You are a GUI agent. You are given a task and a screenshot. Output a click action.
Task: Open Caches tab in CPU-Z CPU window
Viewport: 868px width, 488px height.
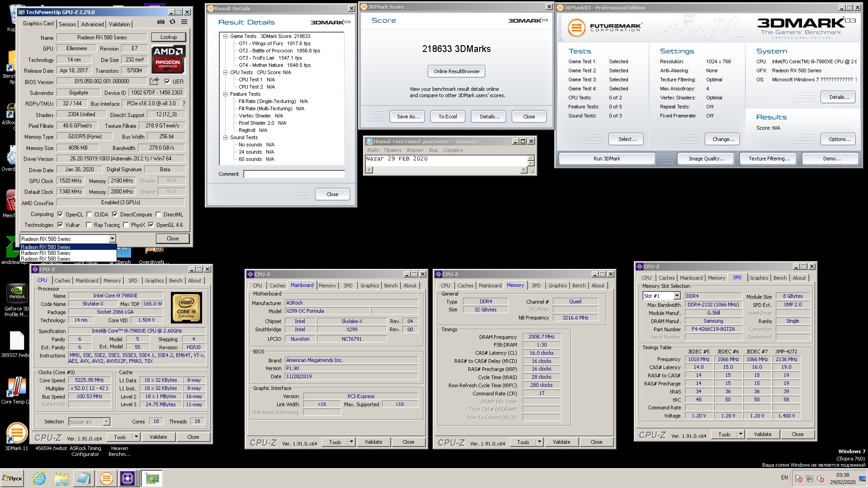click(62, 281)
